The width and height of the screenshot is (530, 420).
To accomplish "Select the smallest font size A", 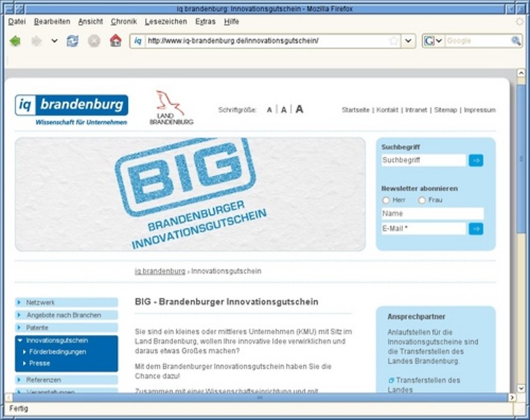I will 269,110.
